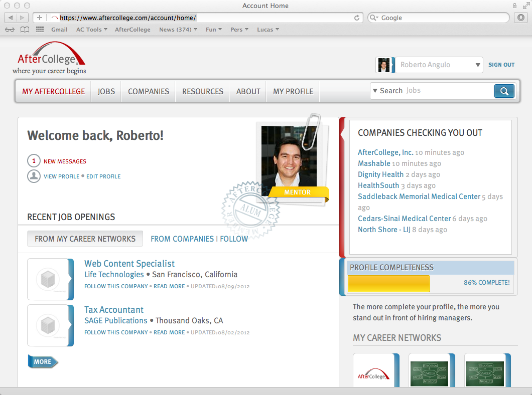
Task: Open Dignity Health company link
Action: pyautogui.click(x=380, y=174)
